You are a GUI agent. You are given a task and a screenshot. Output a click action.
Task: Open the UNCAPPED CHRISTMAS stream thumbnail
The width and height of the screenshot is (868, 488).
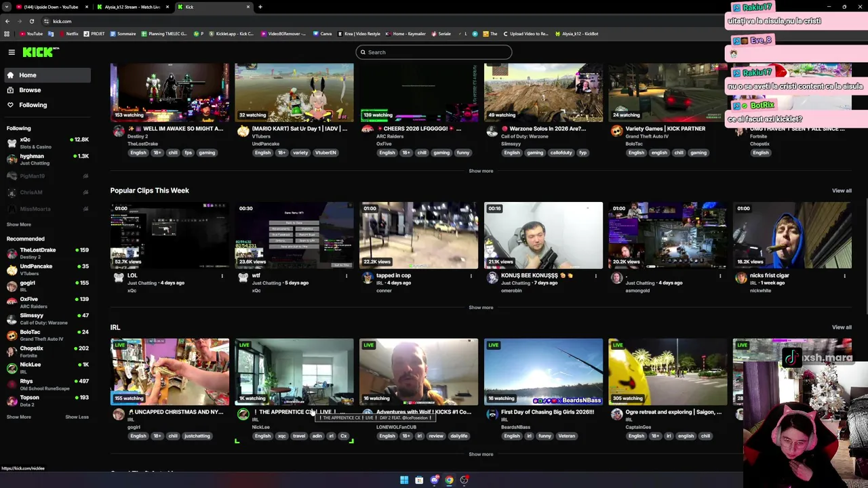click(x=170, y=372)
